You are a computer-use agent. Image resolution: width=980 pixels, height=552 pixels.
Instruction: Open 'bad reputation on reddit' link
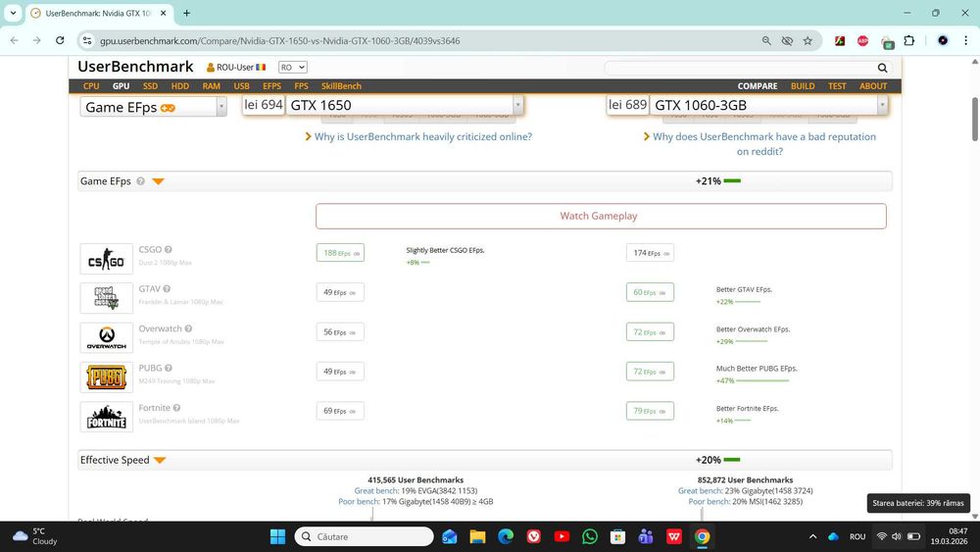764,144
